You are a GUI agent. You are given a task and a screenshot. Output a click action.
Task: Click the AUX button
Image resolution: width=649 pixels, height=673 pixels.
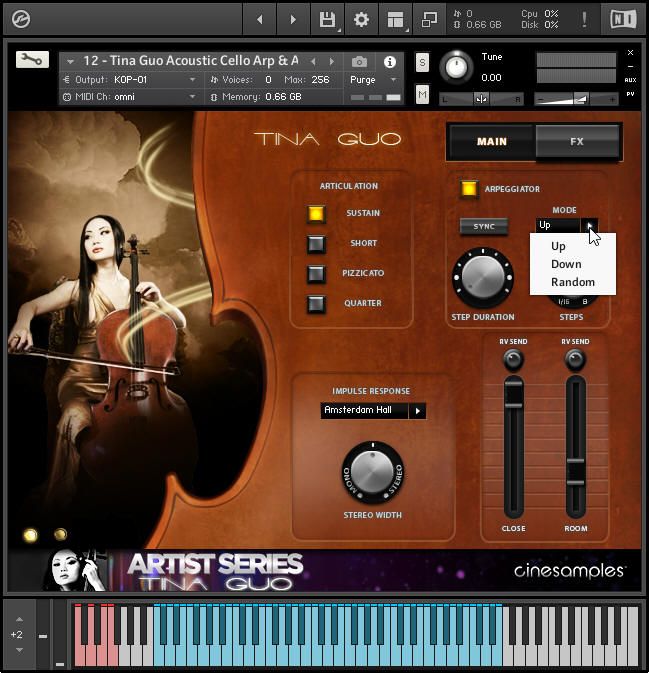tap(630, 80)
